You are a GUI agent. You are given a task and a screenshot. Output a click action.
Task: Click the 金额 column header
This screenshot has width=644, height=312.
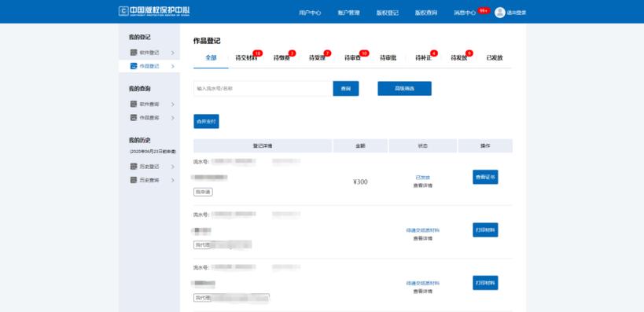360,145
